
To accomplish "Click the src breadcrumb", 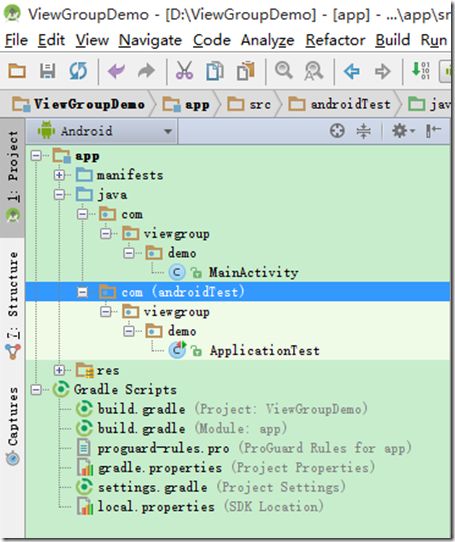I will pos(249,104).
